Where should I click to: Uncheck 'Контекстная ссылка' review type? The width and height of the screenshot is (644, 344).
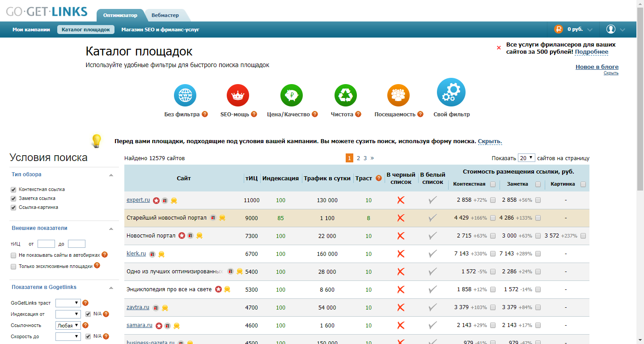coord(13,190)
